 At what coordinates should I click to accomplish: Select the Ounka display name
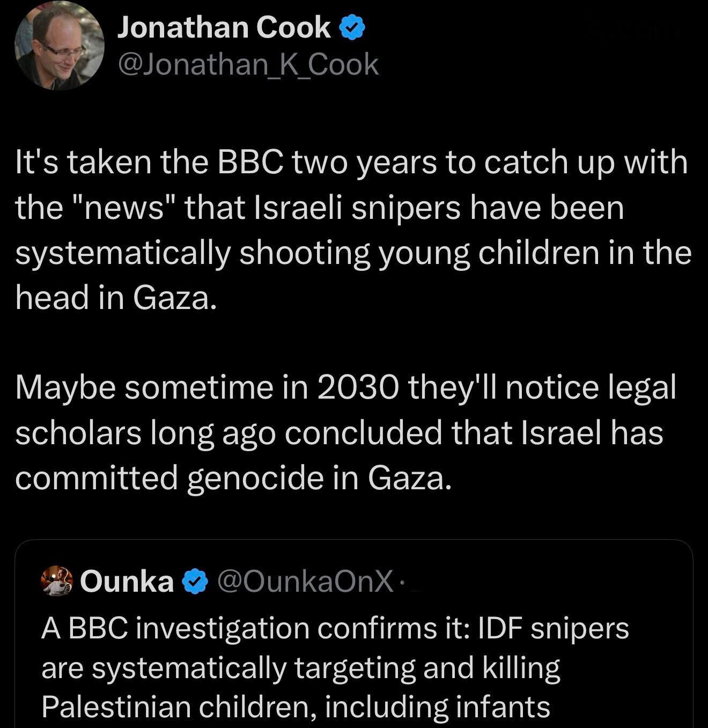127,582
